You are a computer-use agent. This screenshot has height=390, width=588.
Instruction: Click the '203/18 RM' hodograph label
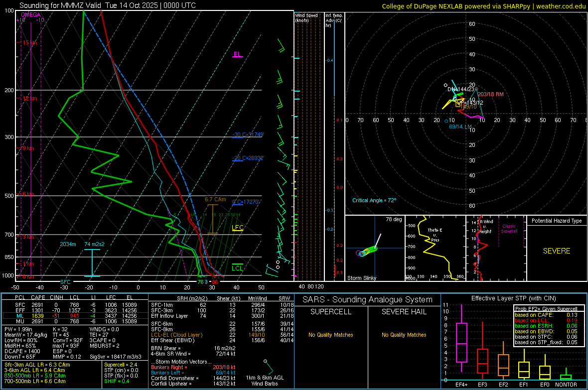coord(490,94)
